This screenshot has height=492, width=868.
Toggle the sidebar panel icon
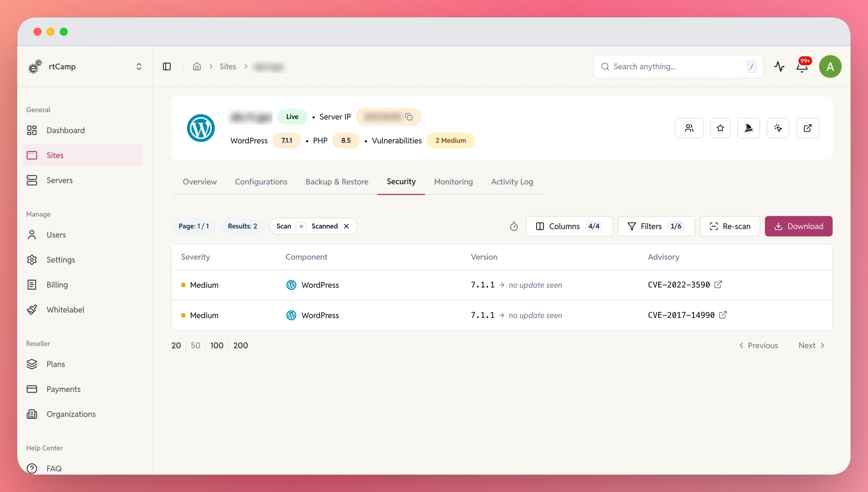tap(167, 67)
